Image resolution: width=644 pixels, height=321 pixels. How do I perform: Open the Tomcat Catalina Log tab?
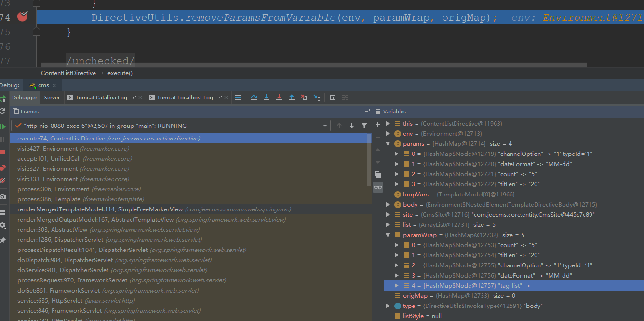tap(101, 98)
